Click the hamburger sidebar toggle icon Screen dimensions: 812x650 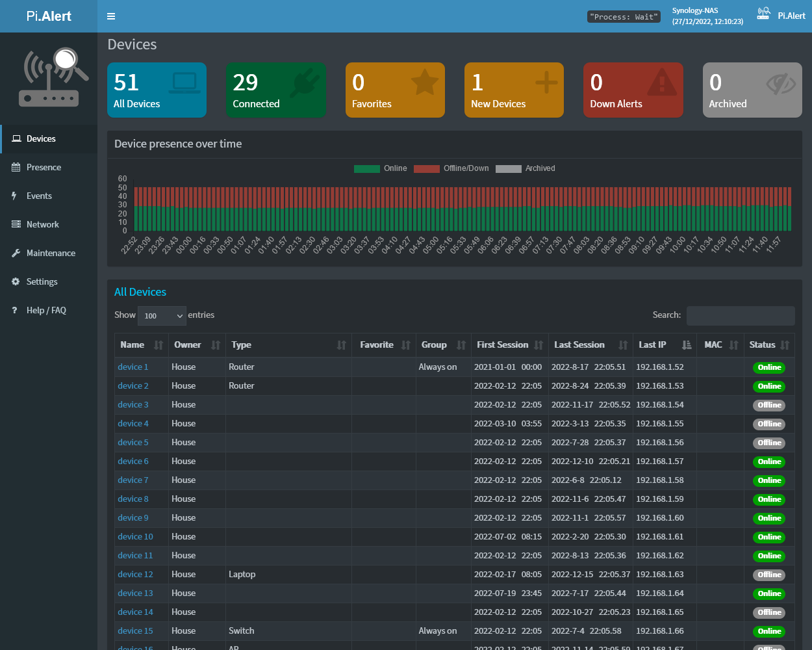tap(111, 16)
